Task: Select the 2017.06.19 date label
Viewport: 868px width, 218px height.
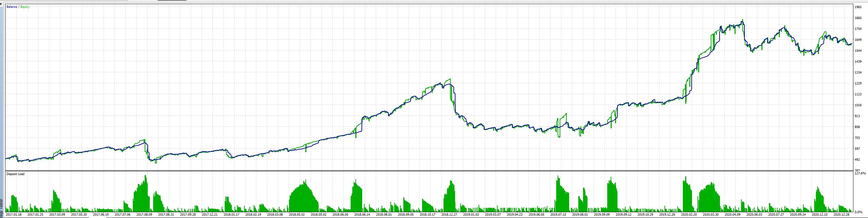Action: 101,215
